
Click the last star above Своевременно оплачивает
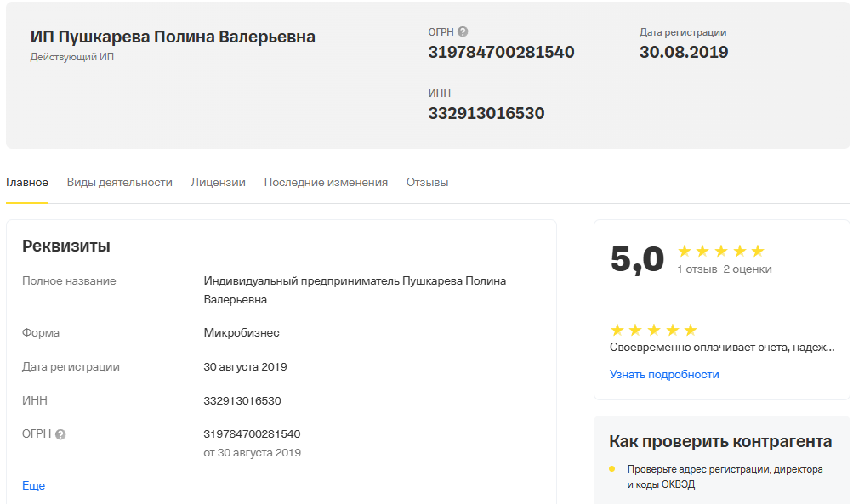click(689, 329)
